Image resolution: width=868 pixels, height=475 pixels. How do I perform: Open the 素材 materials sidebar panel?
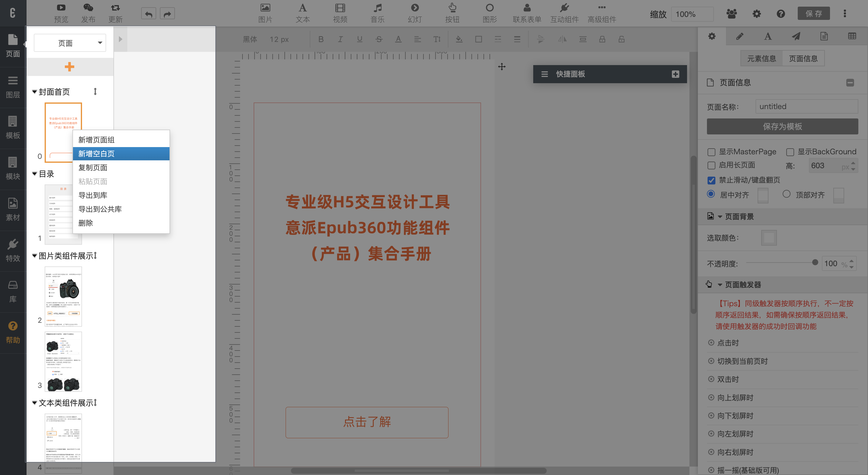pos(13,209)
